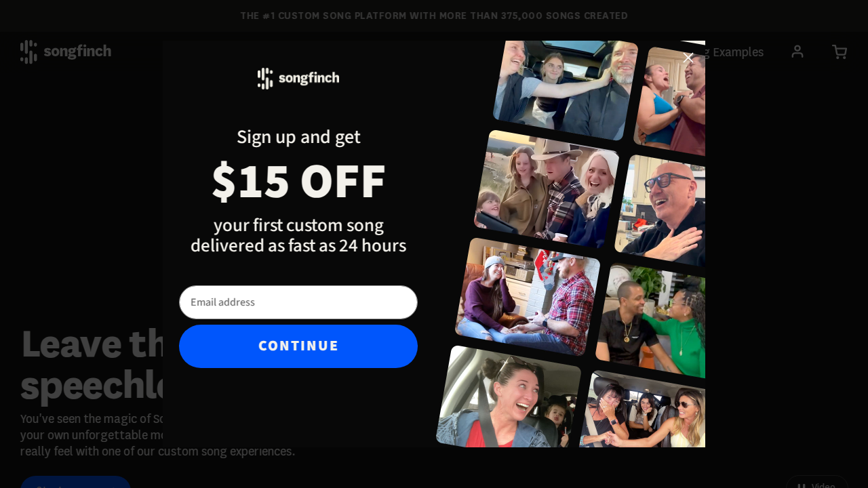Screen dimensions: 868x488
Task: Pause the background video
Action: click(x=816, y=483)
